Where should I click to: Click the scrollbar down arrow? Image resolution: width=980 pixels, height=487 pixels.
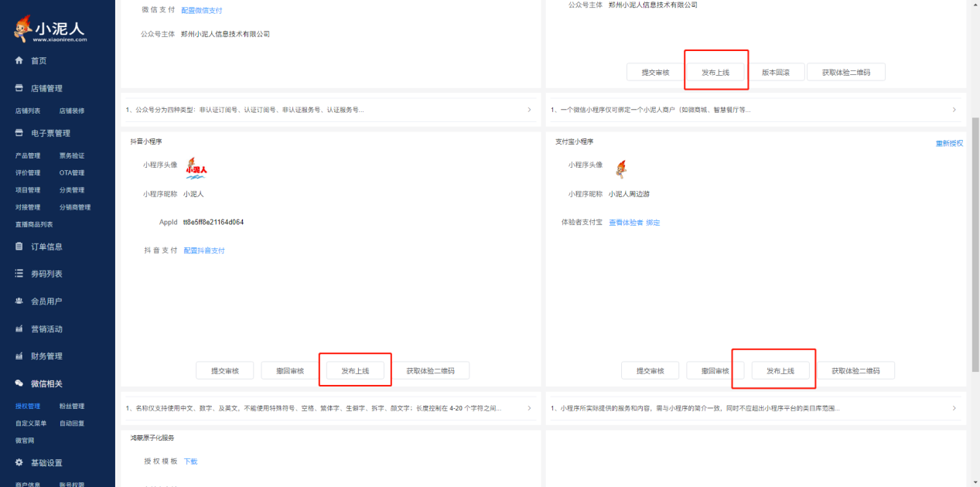975,482
